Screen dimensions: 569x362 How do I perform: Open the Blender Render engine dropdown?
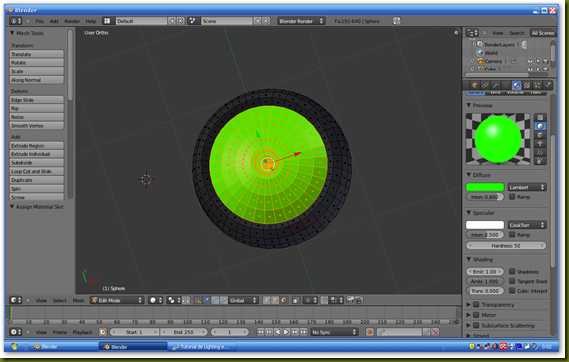coord(301,21)
